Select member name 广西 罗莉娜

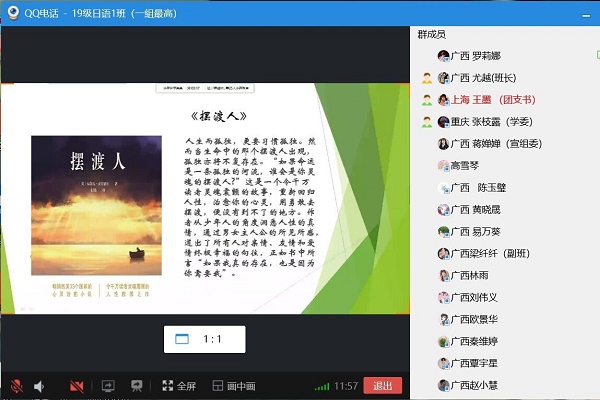coord(476,56)
